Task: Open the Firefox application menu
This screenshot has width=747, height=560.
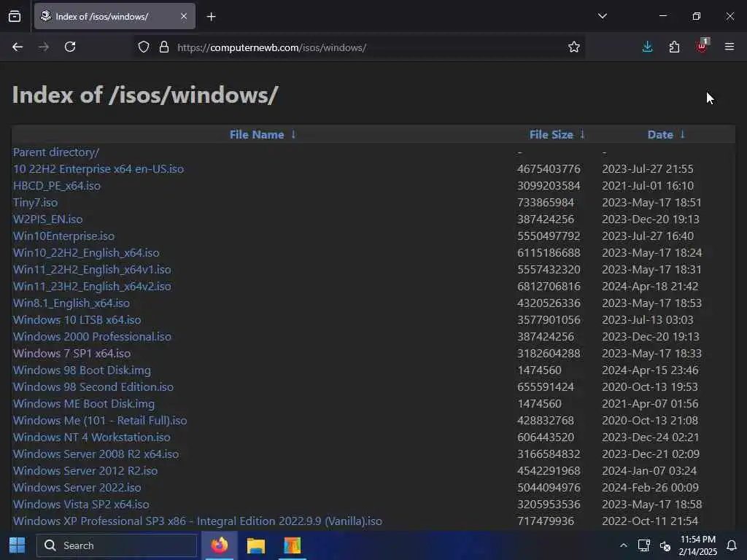Action: (729, 47)
